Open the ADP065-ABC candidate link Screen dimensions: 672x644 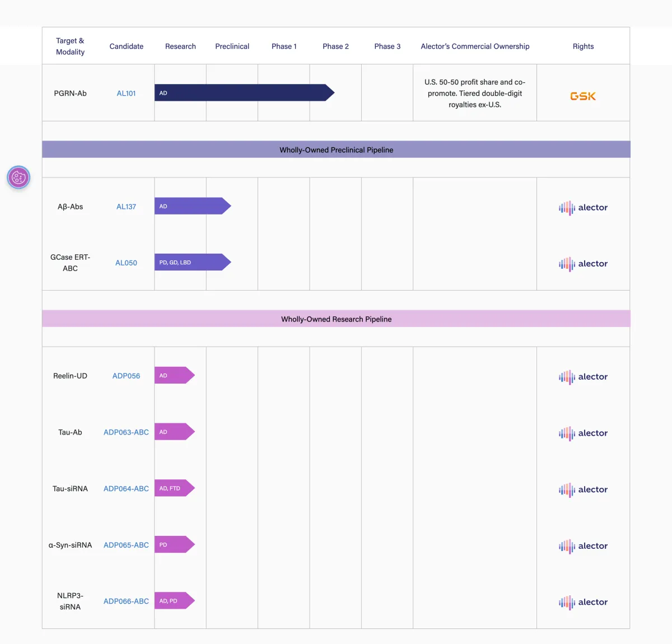[126, 545]
